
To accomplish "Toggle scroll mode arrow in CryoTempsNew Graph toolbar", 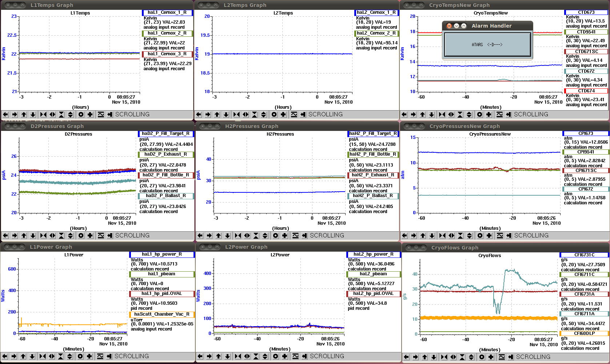I will (x=509, y=115).
